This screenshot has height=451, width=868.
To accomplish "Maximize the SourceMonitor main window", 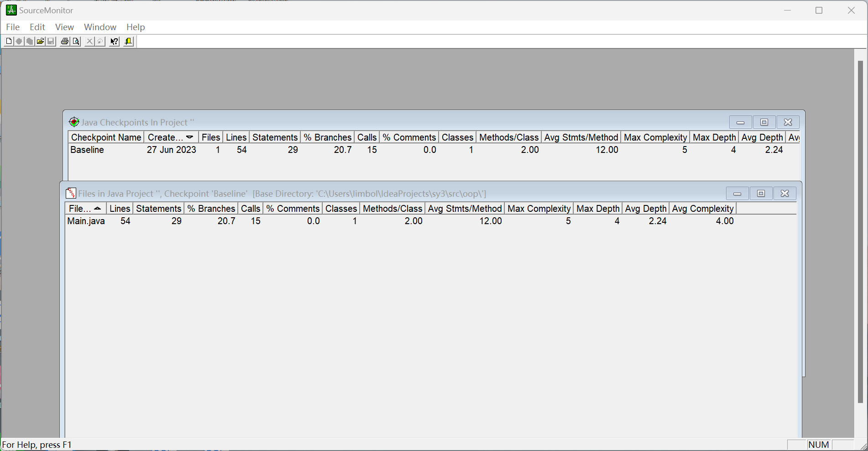I will click(819, 10).
